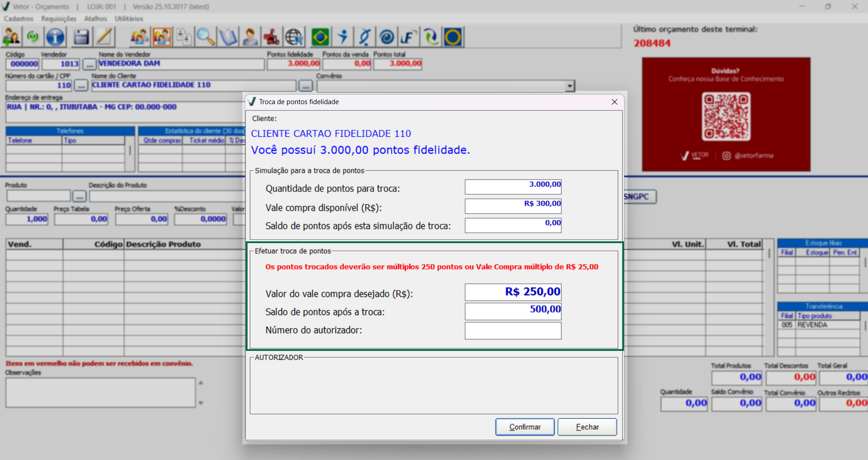The width and height of the screenshot is (868, 460).
Task: Select the orange-framed family photo icon
Action: coord(162,37)
